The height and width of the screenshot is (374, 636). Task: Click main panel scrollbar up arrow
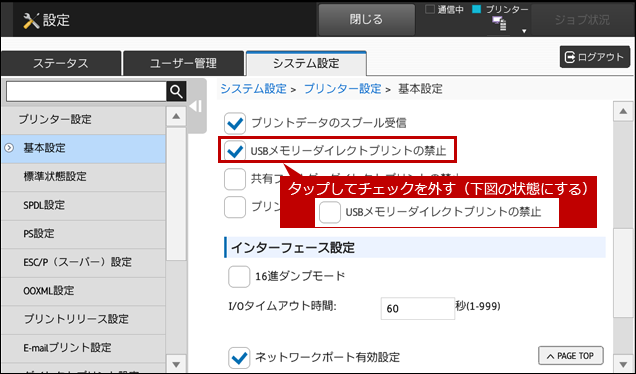tap(623, 112)
